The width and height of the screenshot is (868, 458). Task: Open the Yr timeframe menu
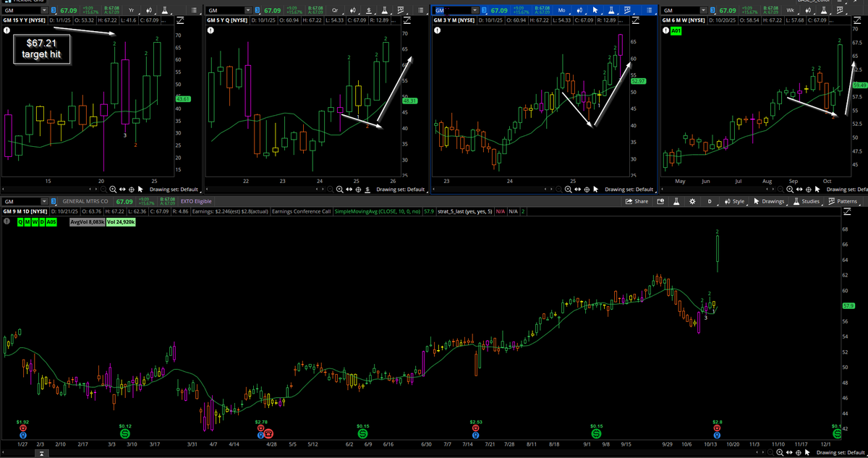[x=131, y=10]
